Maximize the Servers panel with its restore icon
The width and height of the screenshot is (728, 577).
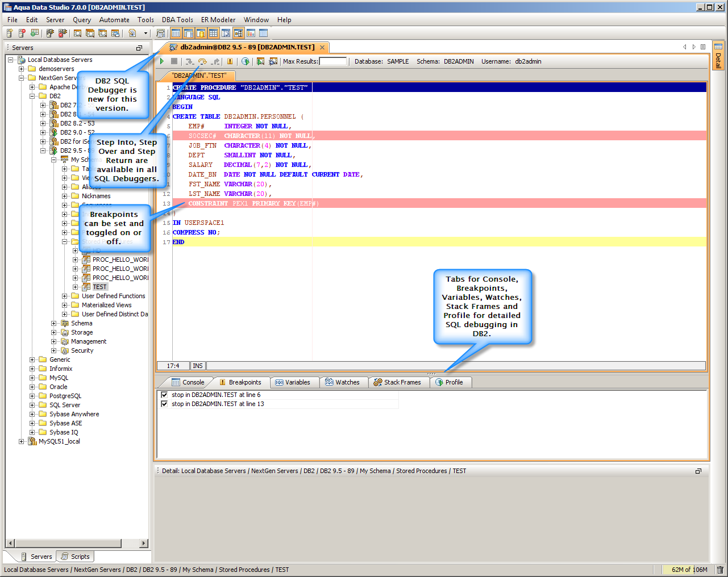click(139, 48)
